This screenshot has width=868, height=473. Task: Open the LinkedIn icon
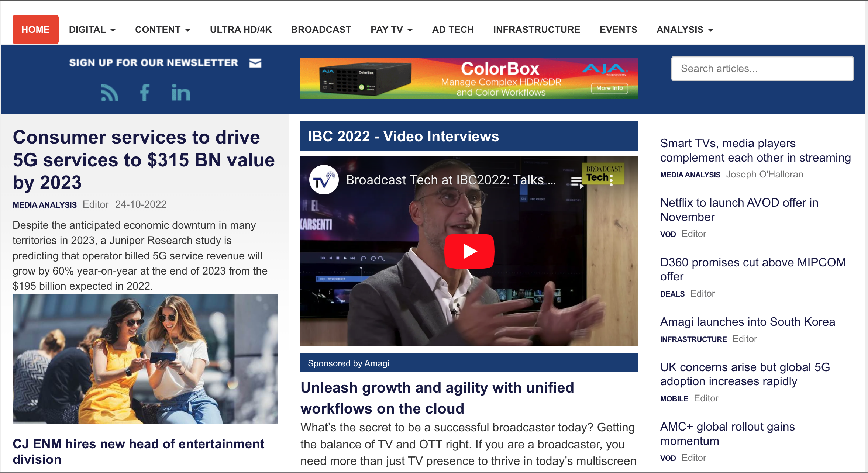point(181,93)
